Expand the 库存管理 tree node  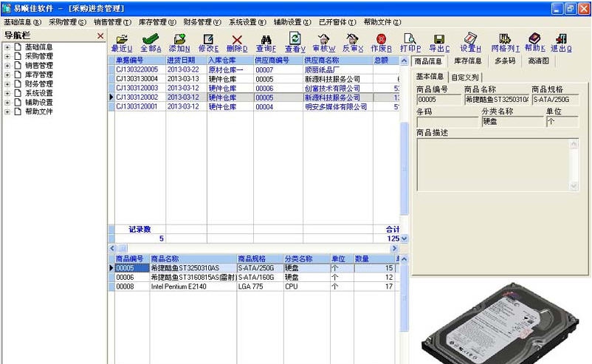(x=7, y=75)
